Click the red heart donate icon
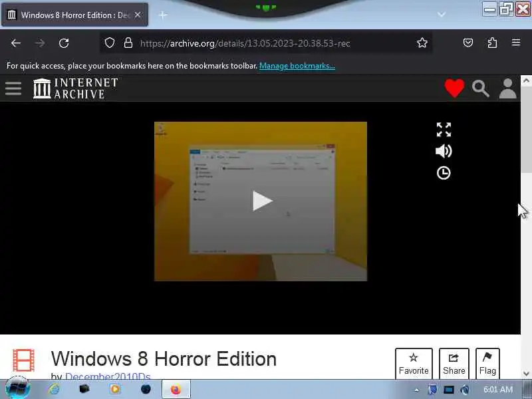This screenshot has height=399, width=532. coord(454,88)
